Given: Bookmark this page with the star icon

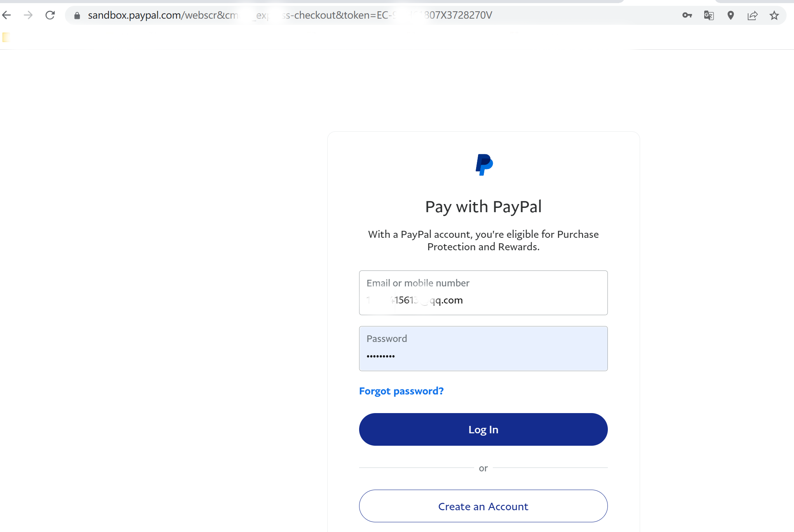Looking at the screenshot, I should 774,16.
